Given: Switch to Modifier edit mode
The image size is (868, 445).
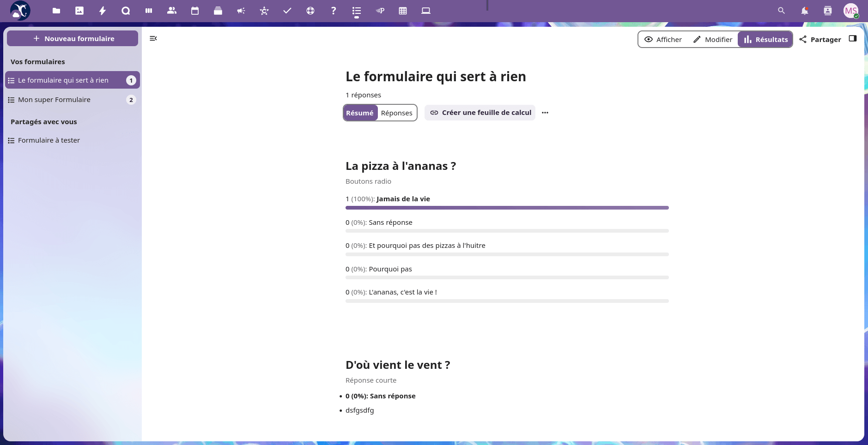Looking at the screenshot, I should click(713, 40).
